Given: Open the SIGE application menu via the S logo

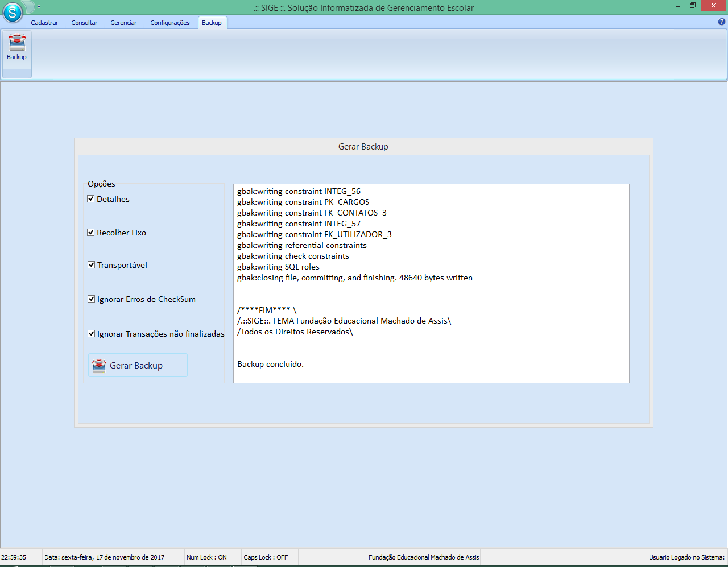Looking at the screenshot, I should (11, 11).
